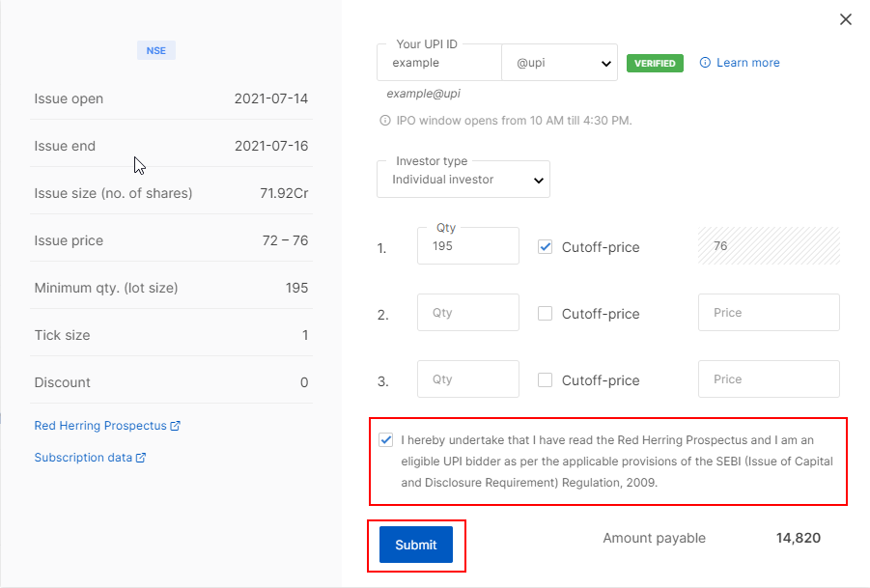Enable Cutoff-price for the third bid
Screen dimensions: 870x588
[546, 380]
